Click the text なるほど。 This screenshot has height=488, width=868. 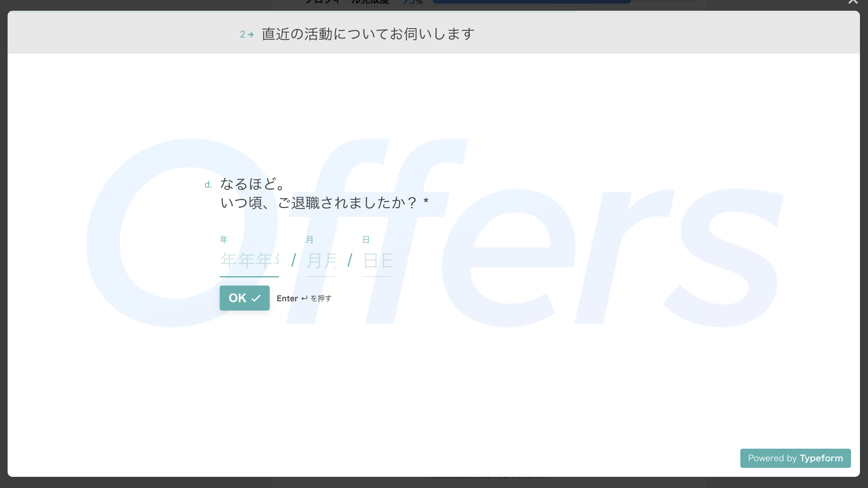pyautogui.click(x=252, y=184)
